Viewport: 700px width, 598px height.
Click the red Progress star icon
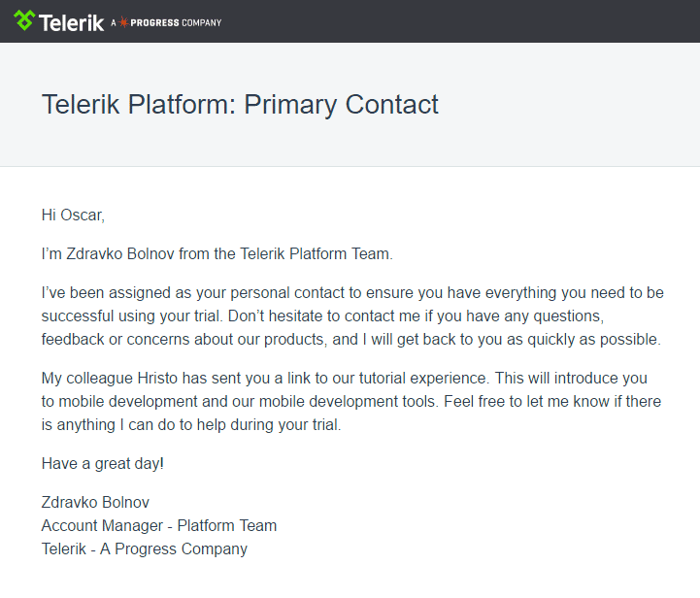tap(123, 22)
